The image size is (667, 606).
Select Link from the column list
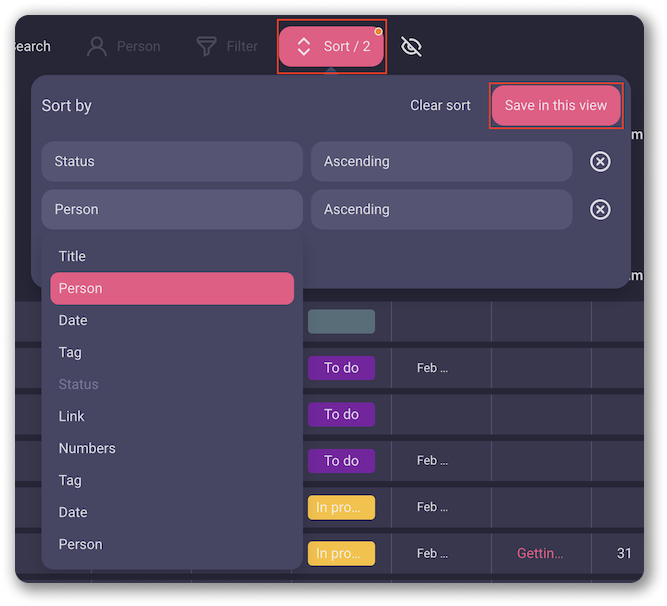pos(72,416)
